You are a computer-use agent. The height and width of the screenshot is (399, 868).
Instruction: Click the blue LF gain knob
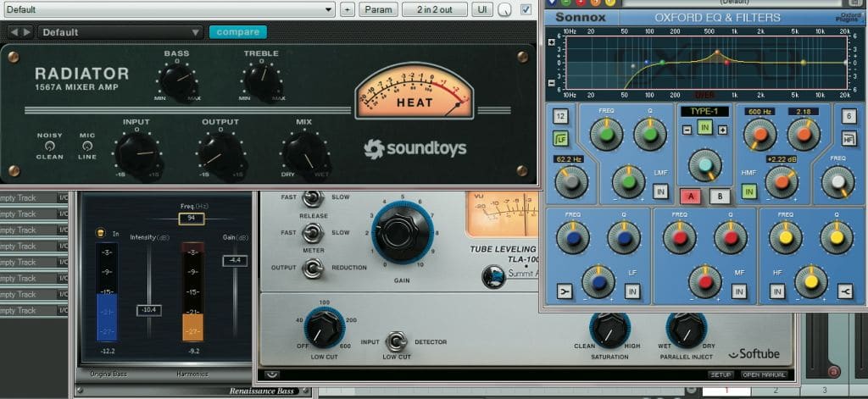point(598,282)
